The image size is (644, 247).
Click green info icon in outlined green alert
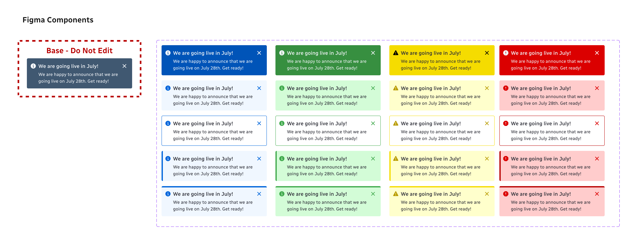tap(282, 123)
